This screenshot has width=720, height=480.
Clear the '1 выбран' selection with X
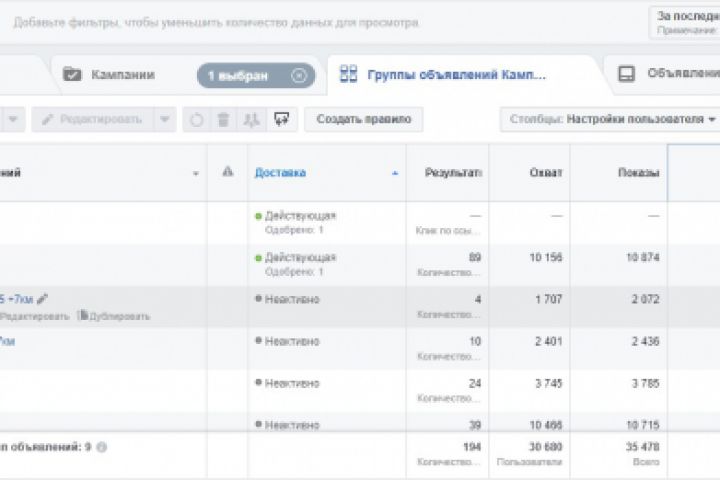[x=298, y=75]
